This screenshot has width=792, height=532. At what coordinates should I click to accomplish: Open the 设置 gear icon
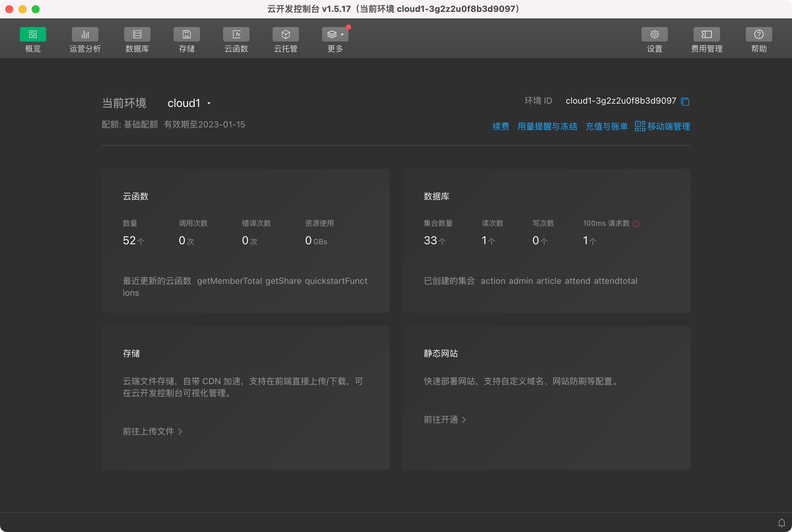[x=654, y=34]
